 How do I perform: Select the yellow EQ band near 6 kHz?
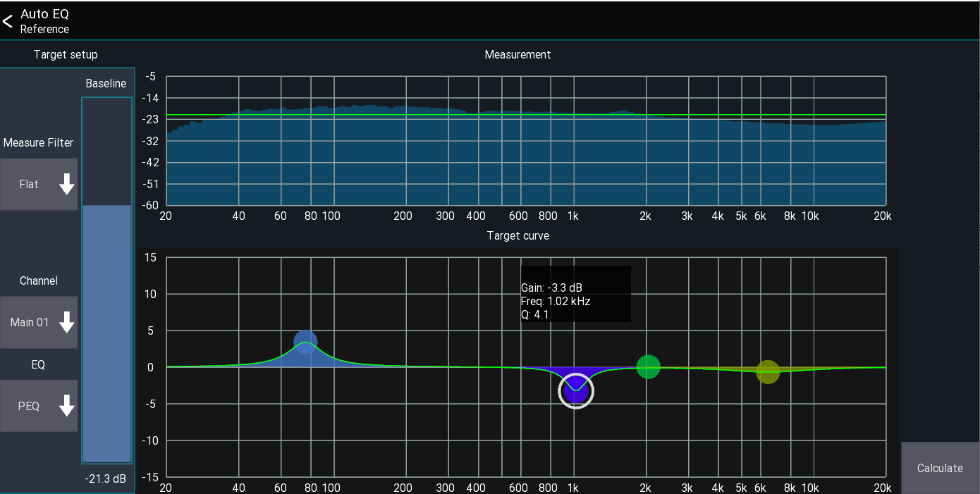pyautogui.click(x=768, y=372)
